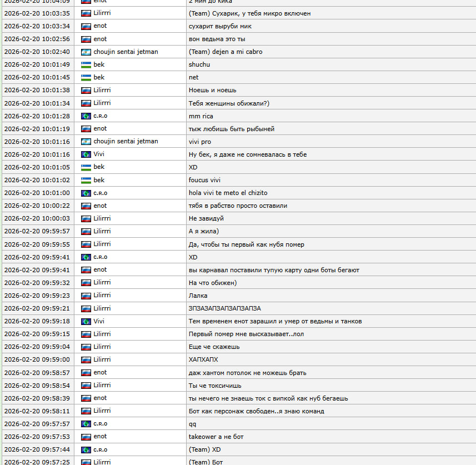Click the timestamp 2026-02-20 10:01:00
The width and height of the screenshot is (476, 465).
[37, 193]
